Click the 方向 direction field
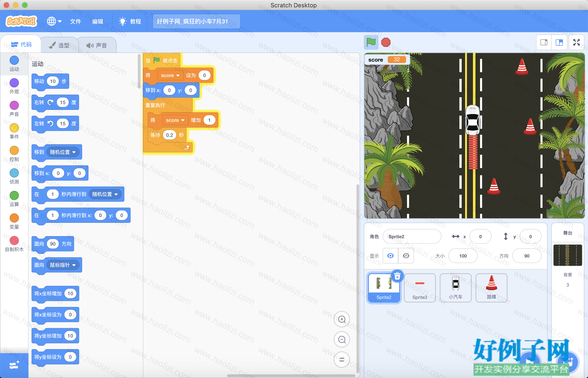The width and height of the screenshot is (588, 378). [527, 256]
